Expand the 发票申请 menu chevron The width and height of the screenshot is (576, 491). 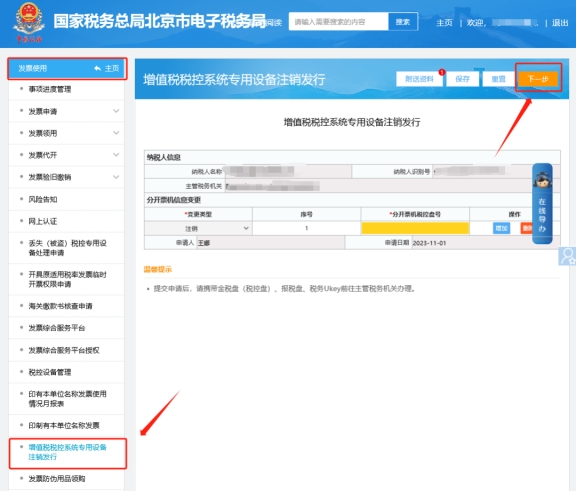tap(116, 111)
